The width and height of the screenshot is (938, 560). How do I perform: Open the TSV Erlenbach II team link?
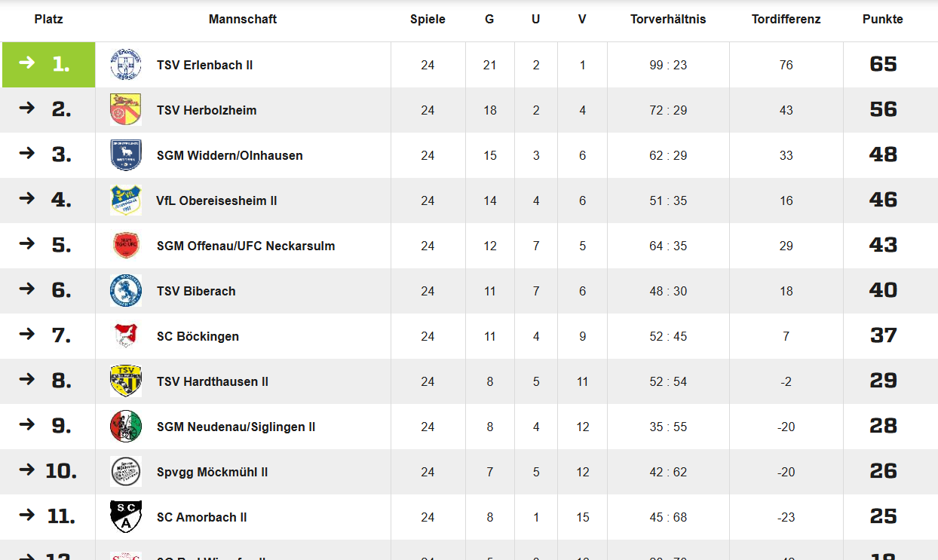(204, 65)
